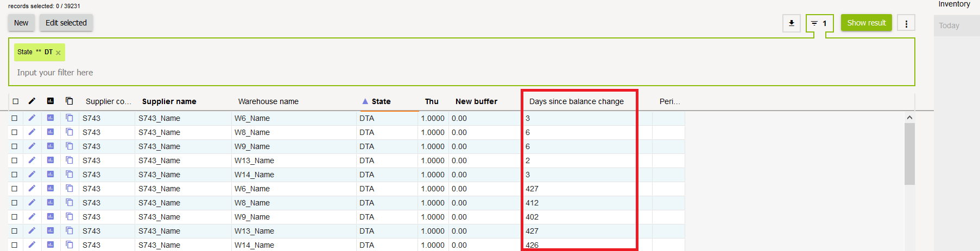Click the New button
Screen dimensions: 980x251
tap(21, 23)
